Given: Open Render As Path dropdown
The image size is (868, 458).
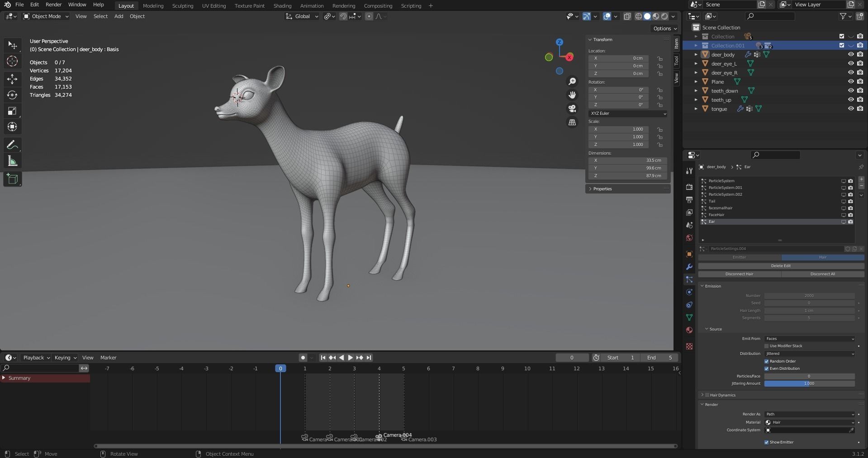Looking at the screenshot, I should (810, 414).
